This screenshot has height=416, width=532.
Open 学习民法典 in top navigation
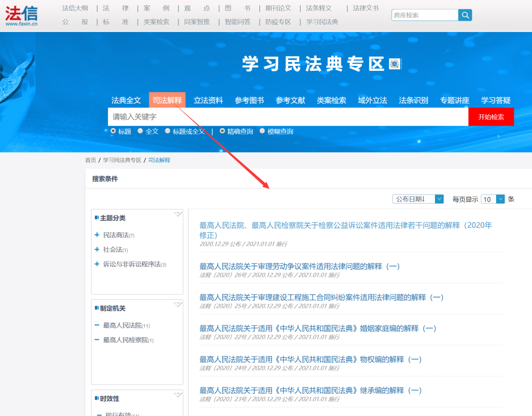322,22
